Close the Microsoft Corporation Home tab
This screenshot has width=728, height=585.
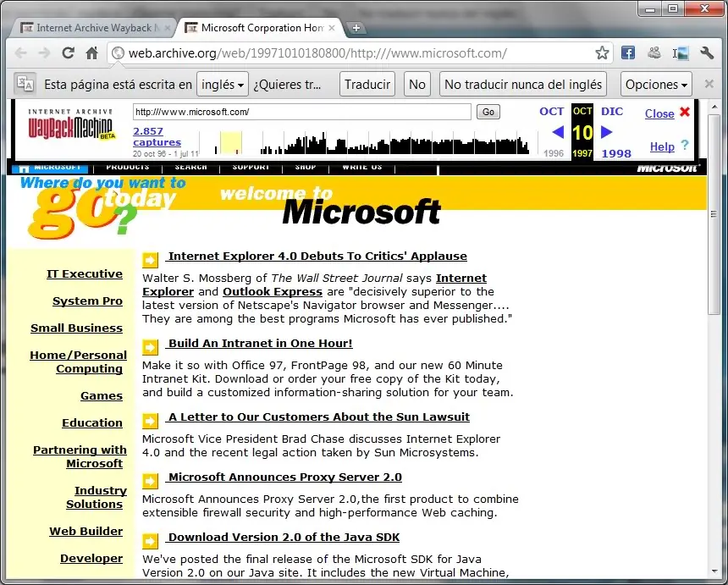point(332,28)
